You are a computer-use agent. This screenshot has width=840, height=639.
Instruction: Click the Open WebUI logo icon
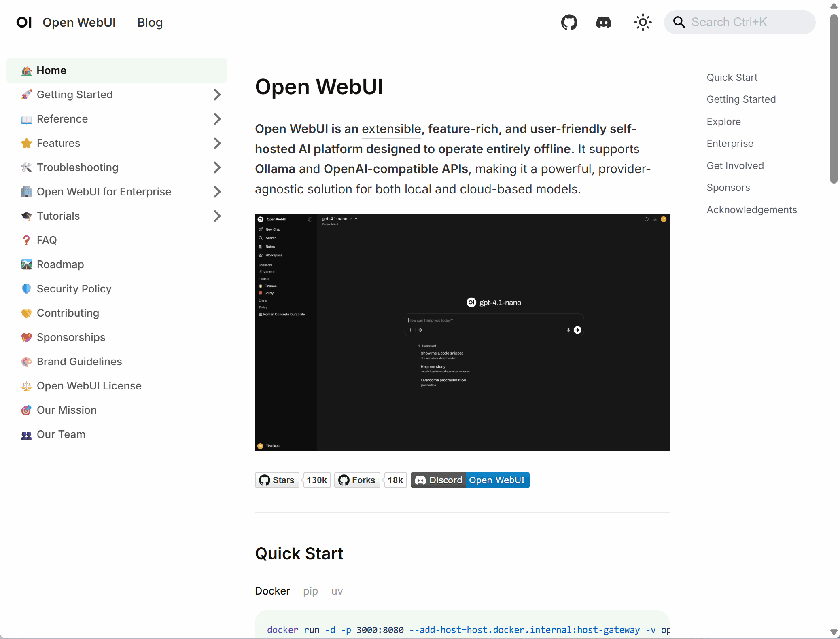pyautogui.click(x=24, y=22)
